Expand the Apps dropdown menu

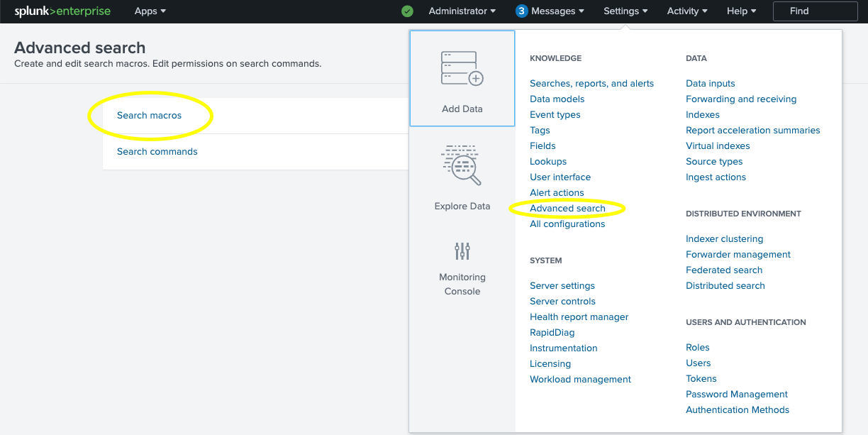(150, 11)
